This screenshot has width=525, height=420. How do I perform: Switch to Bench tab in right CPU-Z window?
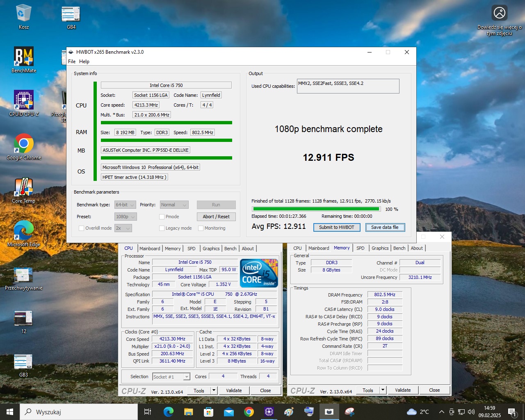tap(399, 248)
